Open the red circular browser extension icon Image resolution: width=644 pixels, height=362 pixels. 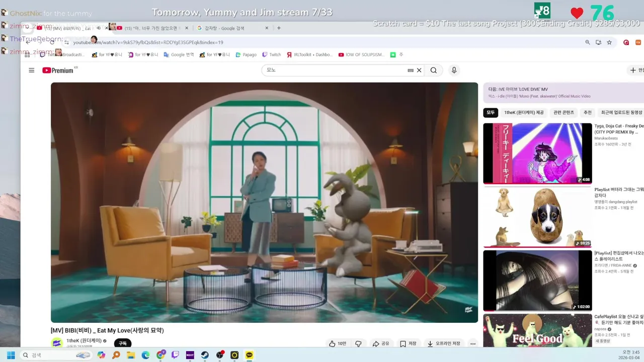tap(626, 43)
